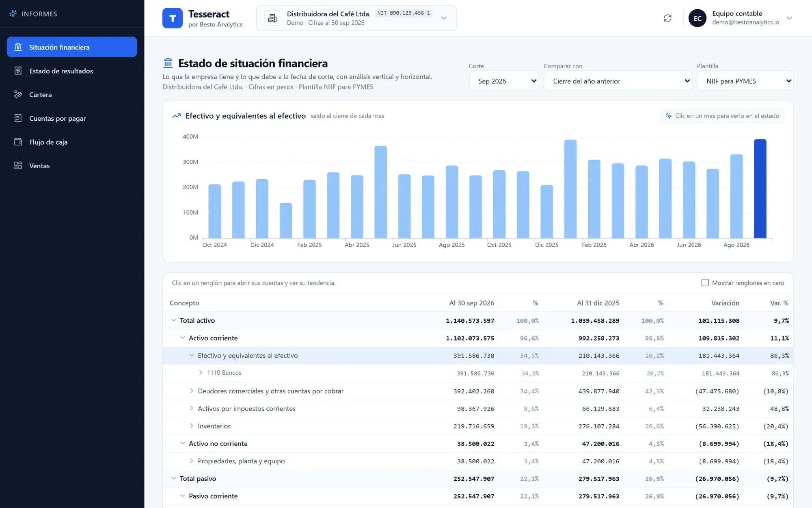Click the Pasivo corriente row label
This screenshot has height=508, width=812.
213,496
